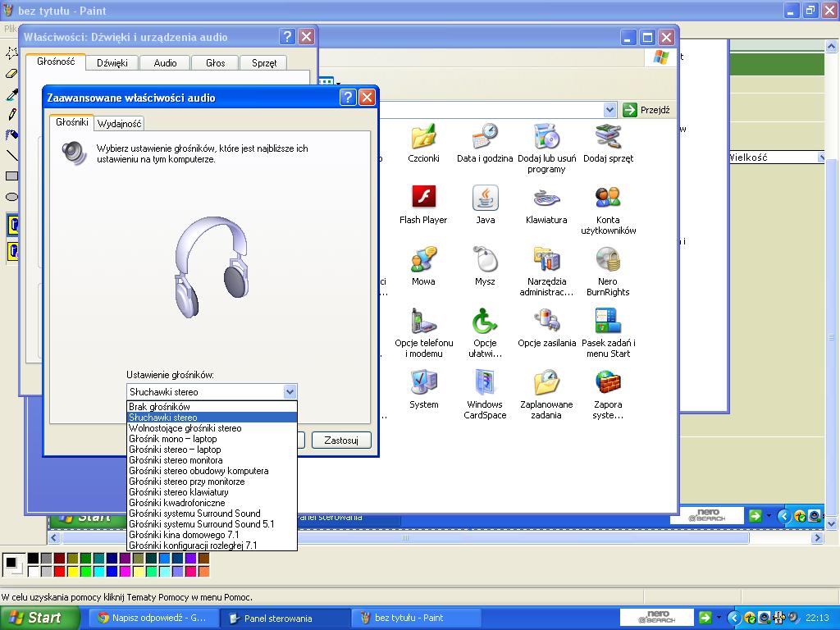Expand the address bar dropdown arrow
Viewport: 840px width, 630px height.
point(609,110)
